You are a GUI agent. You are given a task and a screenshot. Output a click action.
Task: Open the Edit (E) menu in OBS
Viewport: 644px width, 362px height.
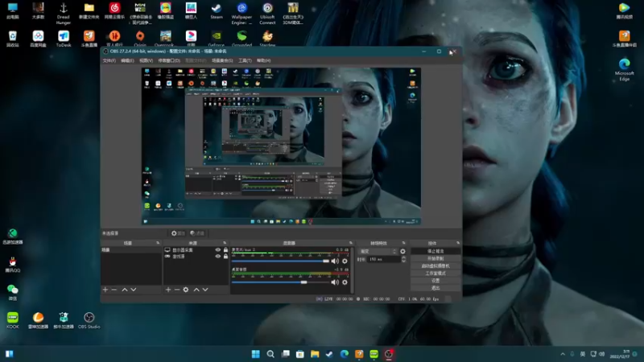pos(127,60)
